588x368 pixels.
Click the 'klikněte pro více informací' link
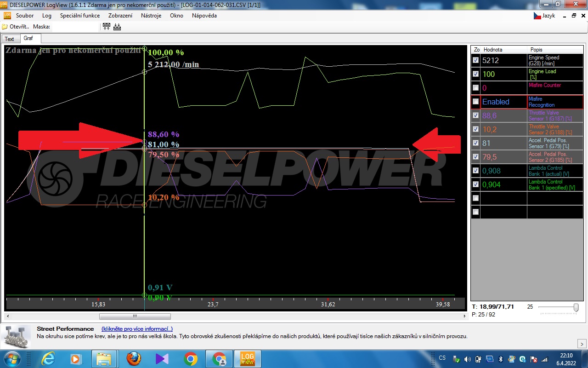click(137, 329)
